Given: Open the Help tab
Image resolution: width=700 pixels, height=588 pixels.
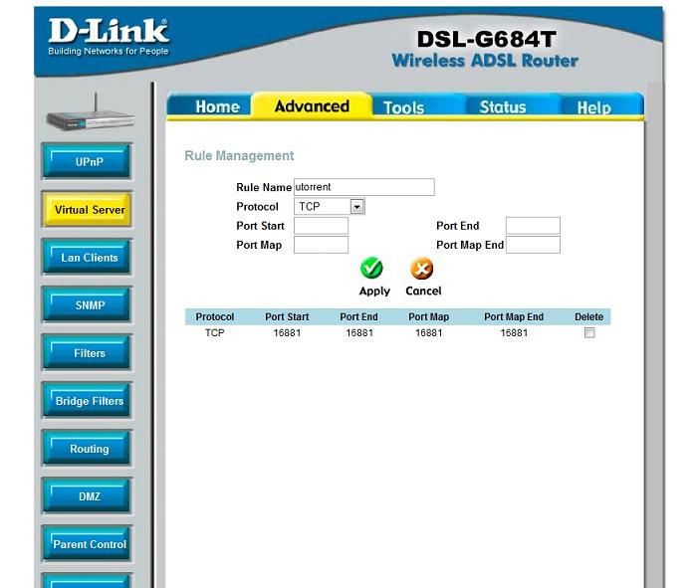Looking at the screenshot, I should 593,107.
